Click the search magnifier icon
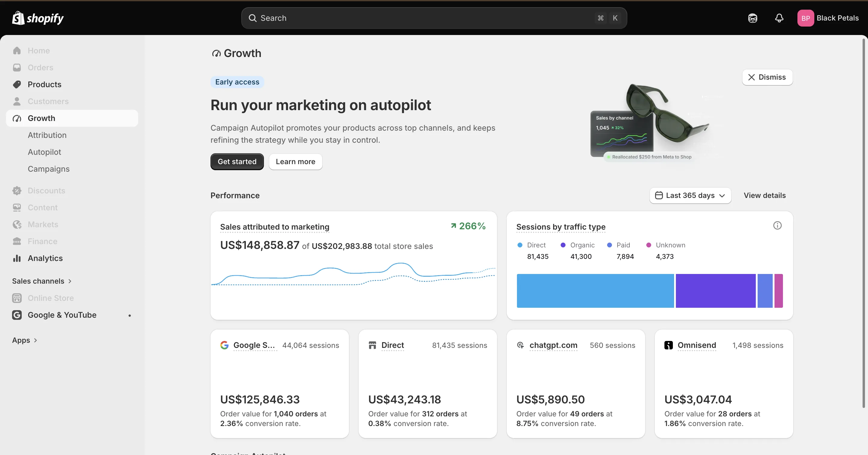This screenshot has width=868, height=455. [x=253, y=18]
